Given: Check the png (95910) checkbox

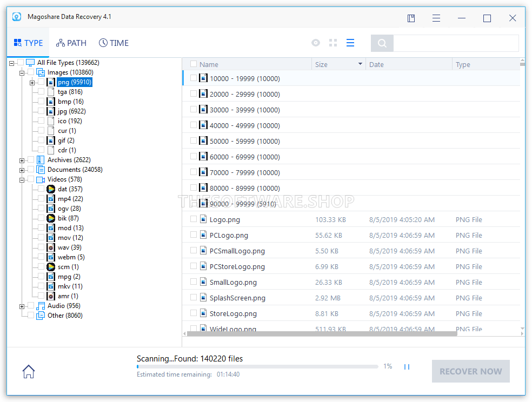Looking at the screenshot, I should [41, 82].
